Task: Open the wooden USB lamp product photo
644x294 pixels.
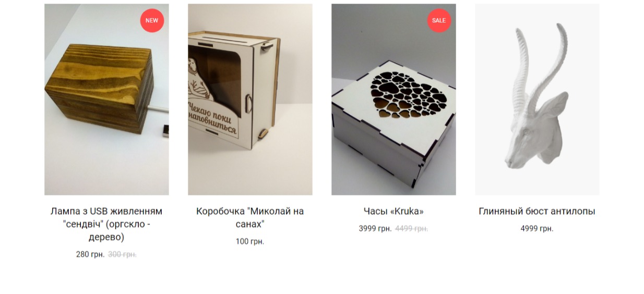Action: pos(106,100)
